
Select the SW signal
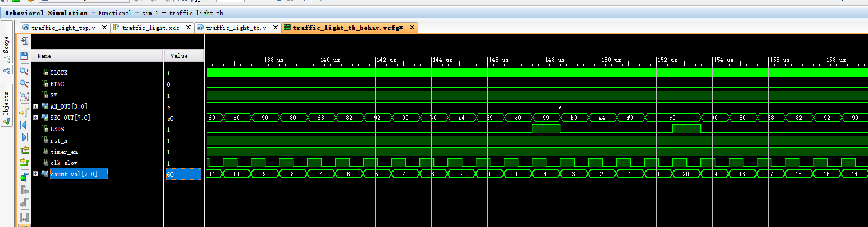point(53,95)
